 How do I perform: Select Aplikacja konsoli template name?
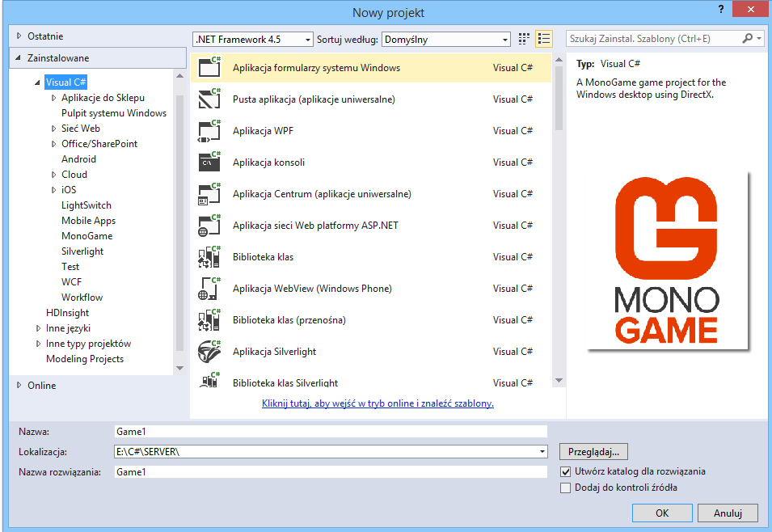269,162
